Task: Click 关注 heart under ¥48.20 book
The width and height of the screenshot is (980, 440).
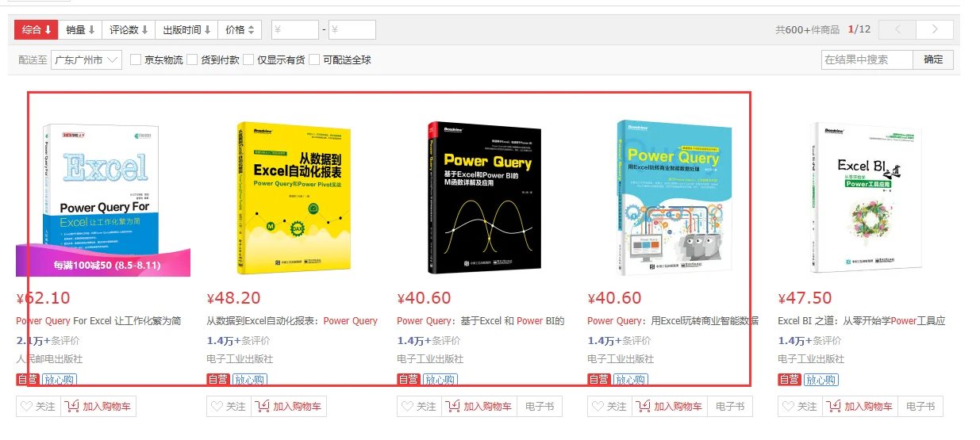Action: pos(229,407)
